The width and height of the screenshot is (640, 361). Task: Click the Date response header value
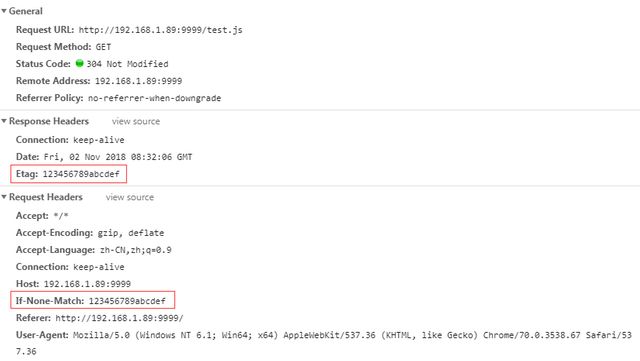118,157
